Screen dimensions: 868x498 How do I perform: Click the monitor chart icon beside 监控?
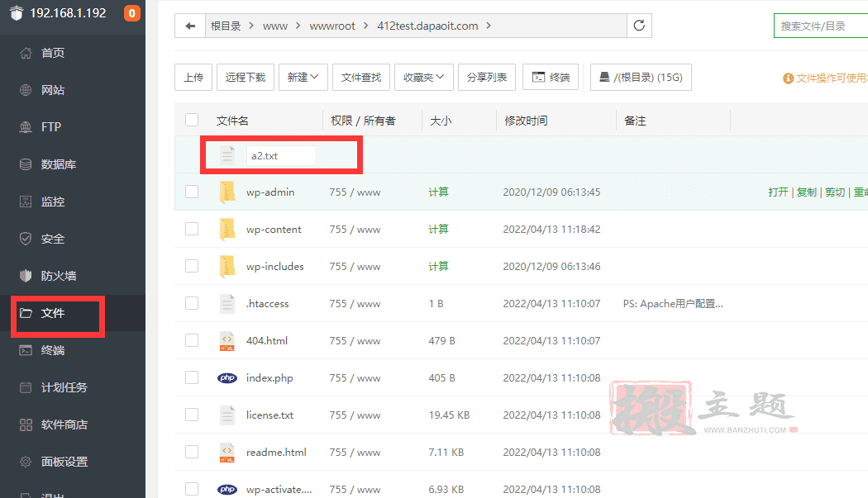[x=26, y=202]
